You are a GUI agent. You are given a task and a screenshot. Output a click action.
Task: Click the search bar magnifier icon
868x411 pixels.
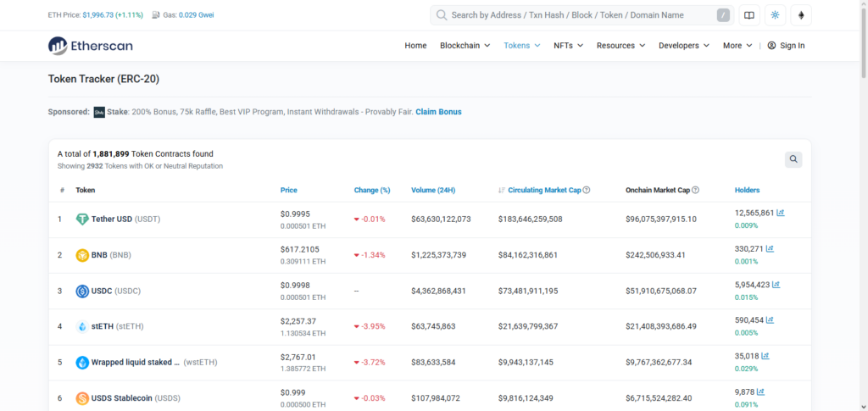coord(441,15)
